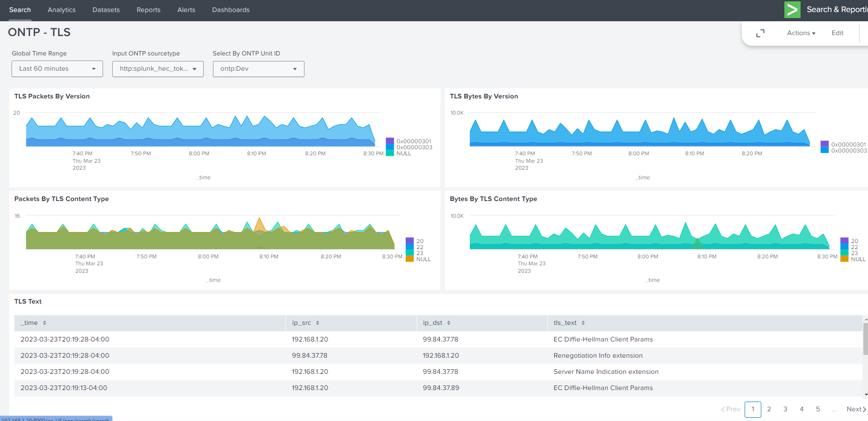Open Select By ONTP Unit ID dropdown
The image size is (868, 421).
point(259,69)
